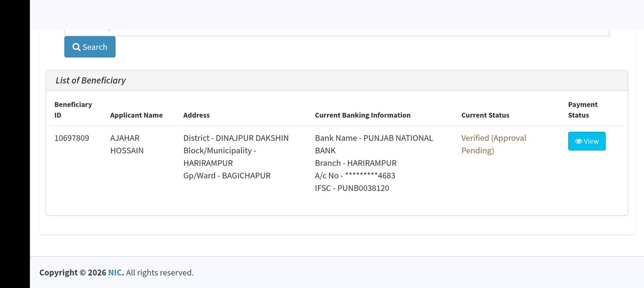Click the Current Status column header
Viewport: 644px width, 288px height.
[x=485, y=115]
